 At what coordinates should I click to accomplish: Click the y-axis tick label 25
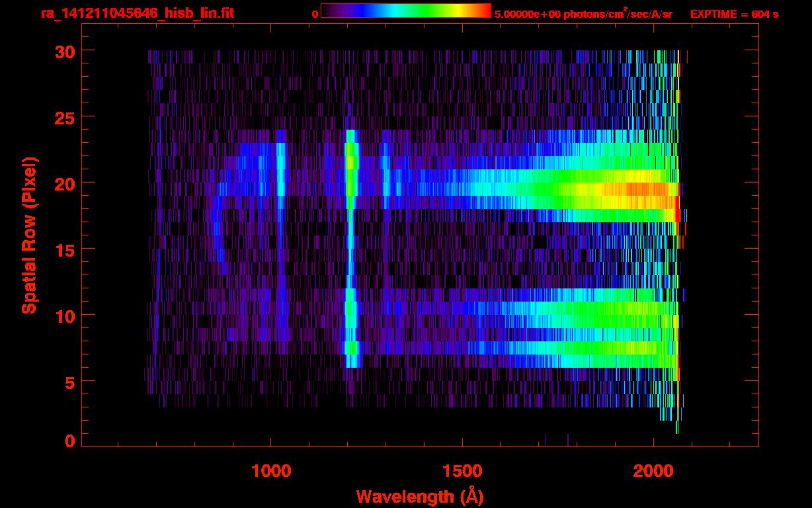coord(64,117)
